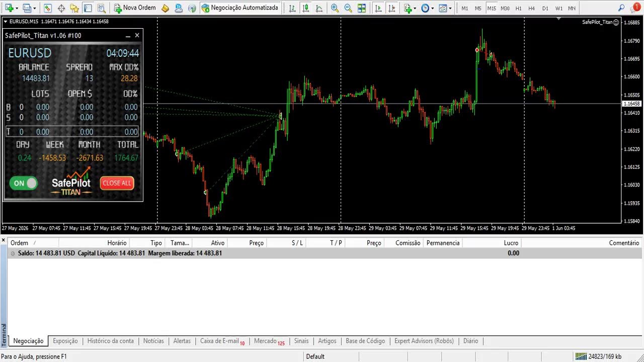Select the H1 timeframe

coord(518,9)
